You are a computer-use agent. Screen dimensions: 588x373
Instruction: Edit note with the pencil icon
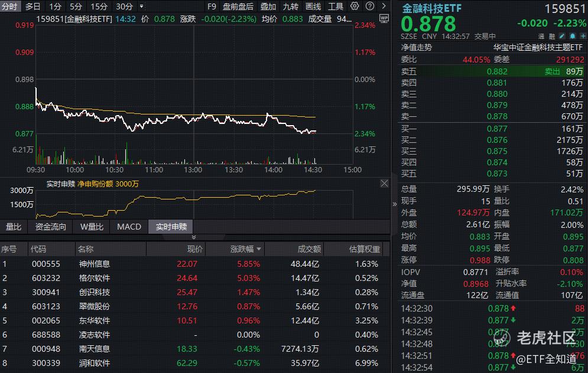click(562, 36)
